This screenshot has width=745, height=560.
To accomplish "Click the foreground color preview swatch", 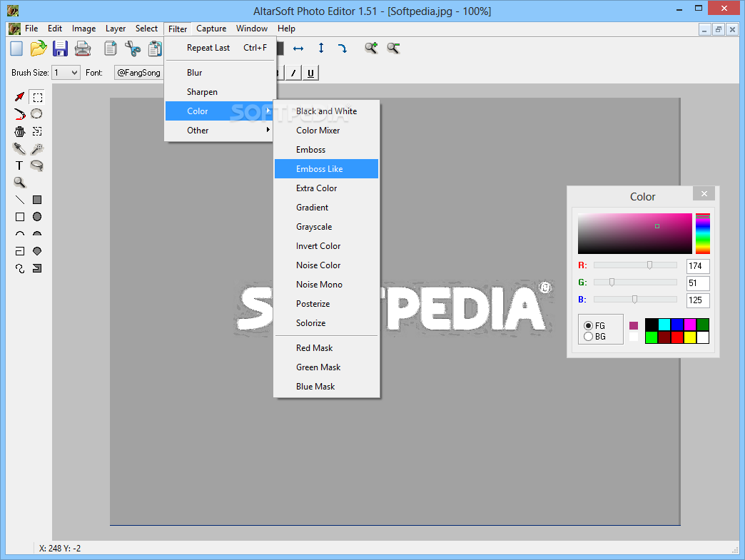I will point(634,326).
